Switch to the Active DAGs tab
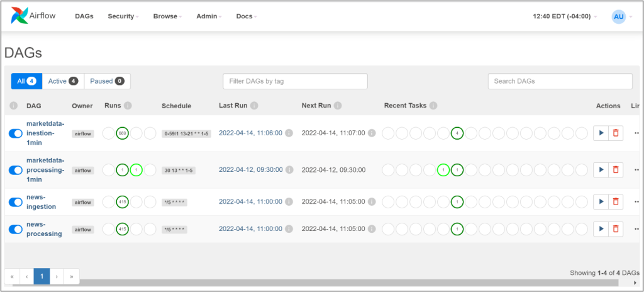 pyautogui.click(x=64, y=81)
